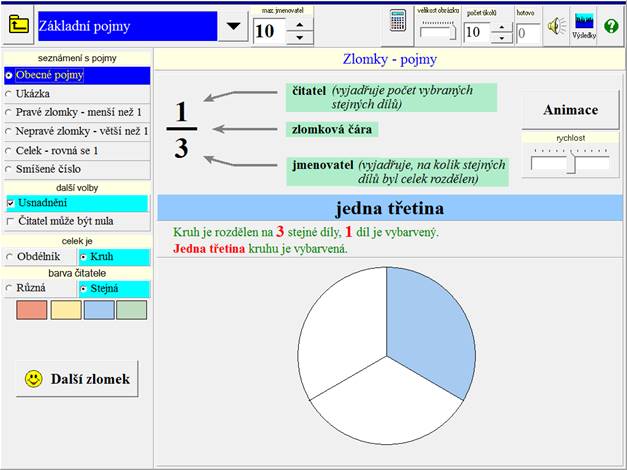Screen dimensions: 627x470
Task: Pick the pale green color swatch
Action: tap(132, 310)
